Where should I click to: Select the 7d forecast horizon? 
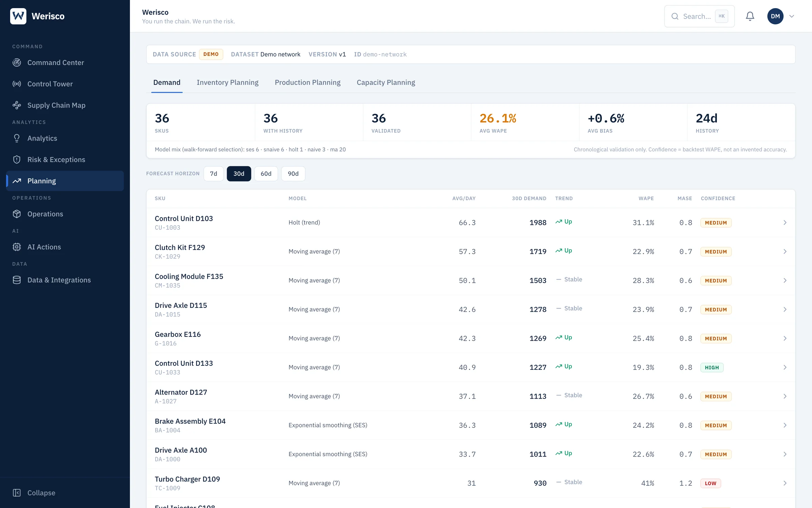[x=213, y=174]
